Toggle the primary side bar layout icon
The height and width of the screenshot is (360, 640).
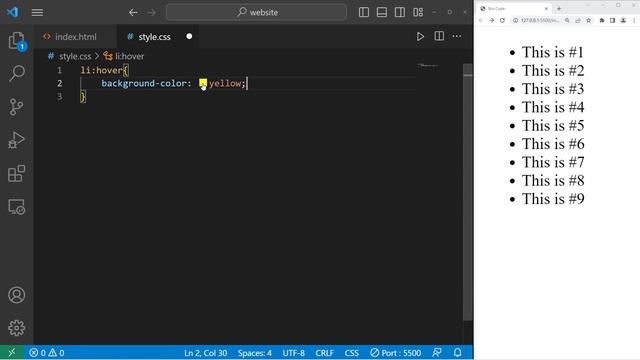pyautogui.click(x=364, y=12)
